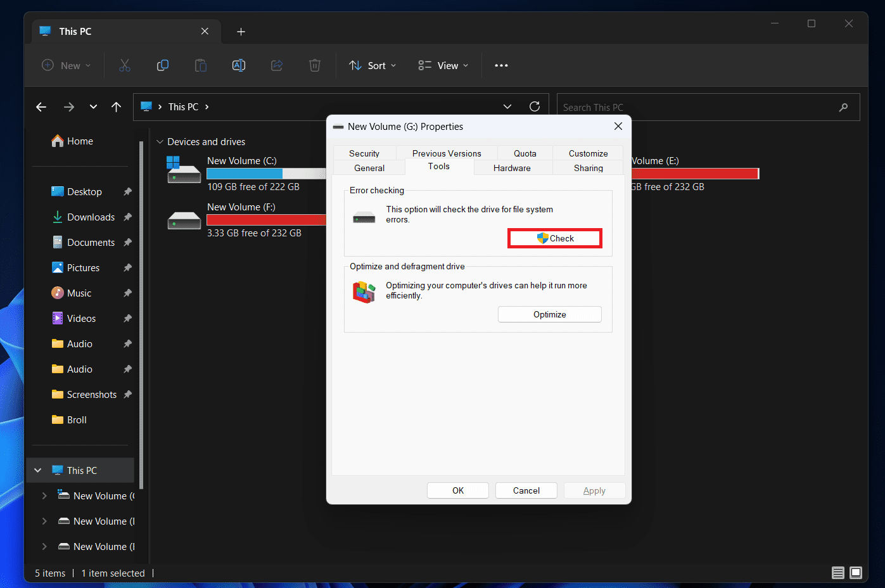Image resolution: width=885 pixels, height=588 pixels.
Task: Click the Refresh icon beside address bar
Action: click(x=535, y=106)
